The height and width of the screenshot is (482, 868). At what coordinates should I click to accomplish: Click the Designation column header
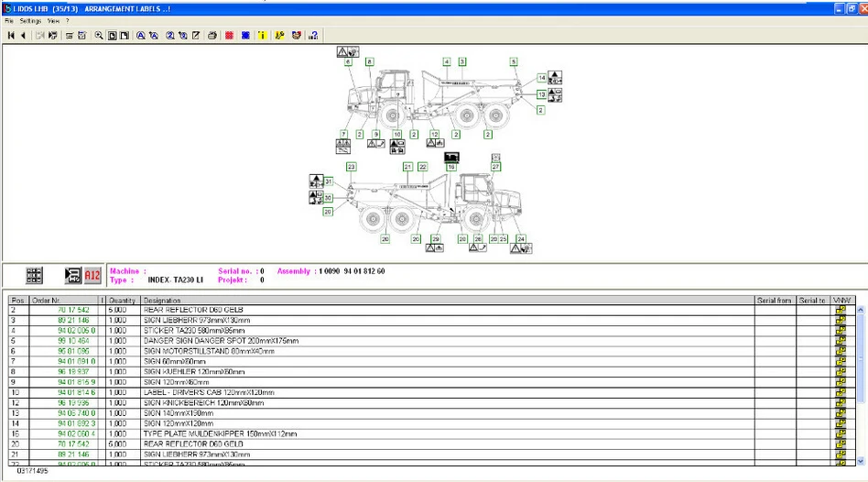point(448,301)
